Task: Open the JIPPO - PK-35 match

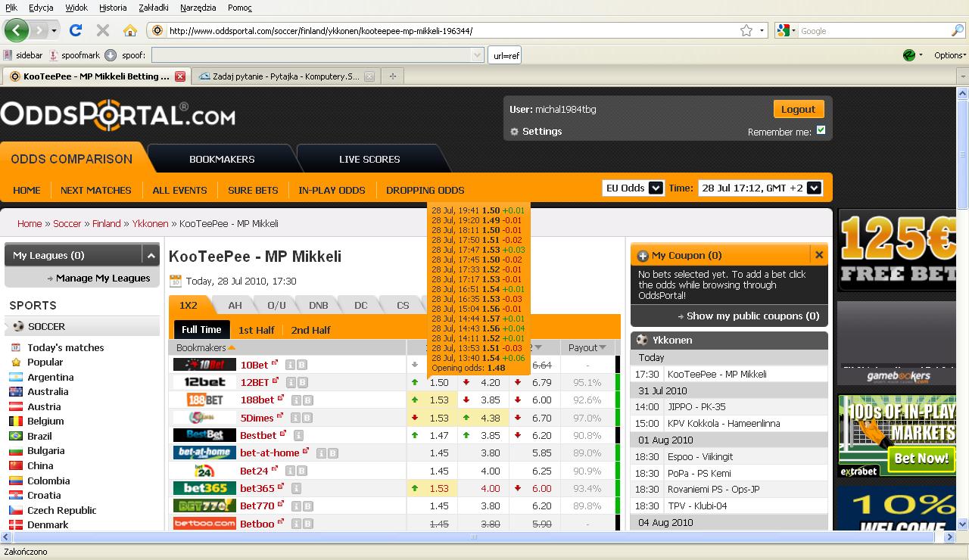Action: click(x=696, y=406)
